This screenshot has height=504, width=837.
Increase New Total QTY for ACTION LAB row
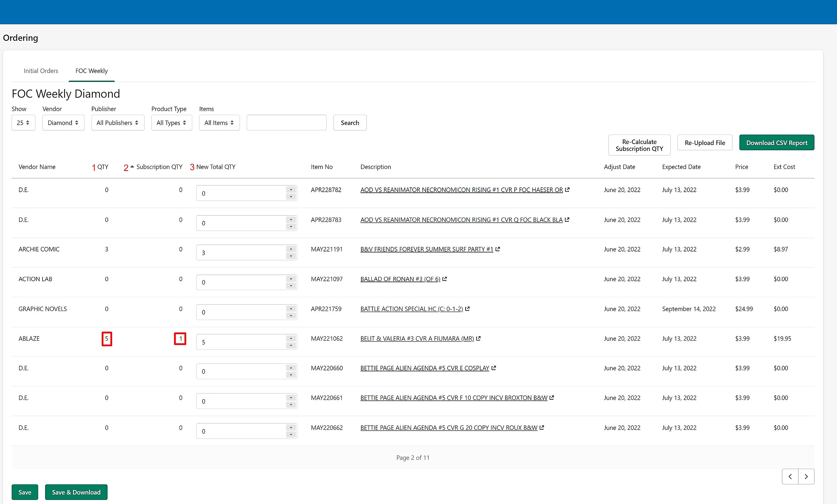click(x=291, y=279)
